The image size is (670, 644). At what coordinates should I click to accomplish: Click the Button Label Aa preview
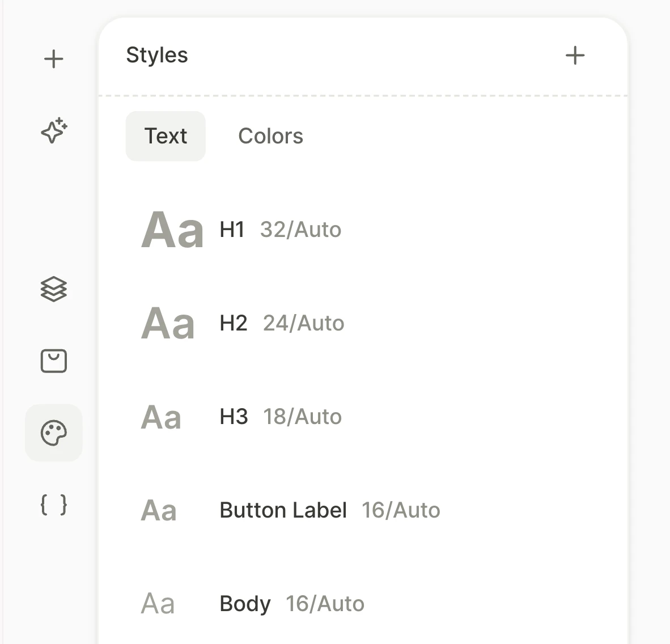(x=159, y=511)
